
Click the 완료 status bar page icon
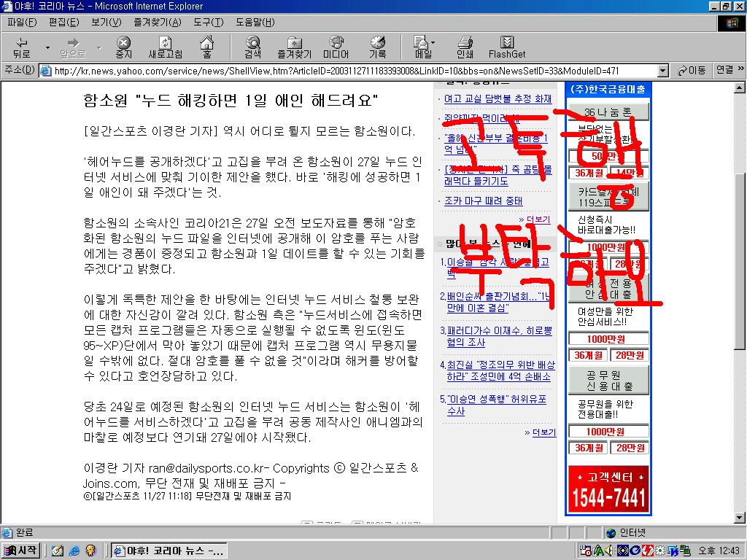pos(7,533)
